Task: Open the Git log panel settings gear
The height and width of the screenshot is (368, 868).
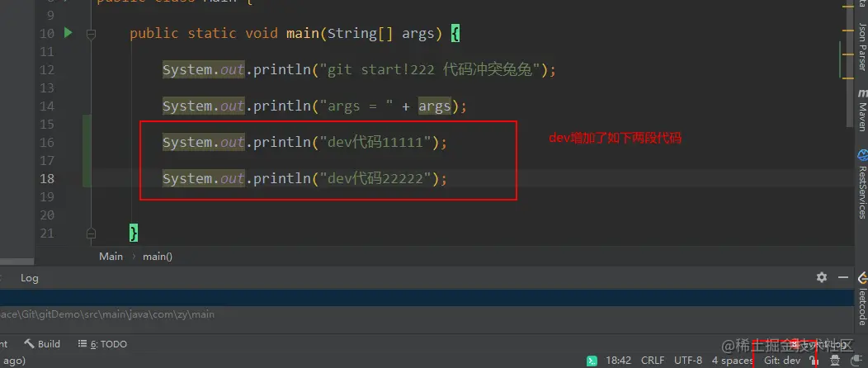Action: tap(822, 277)
